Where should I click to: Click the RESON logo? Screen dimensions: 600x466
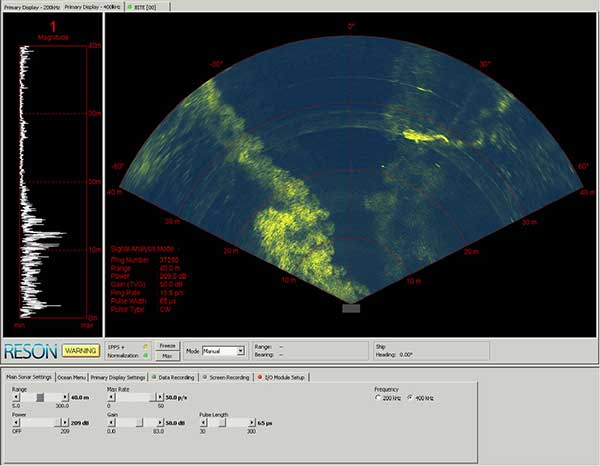[x=30, y=351]
